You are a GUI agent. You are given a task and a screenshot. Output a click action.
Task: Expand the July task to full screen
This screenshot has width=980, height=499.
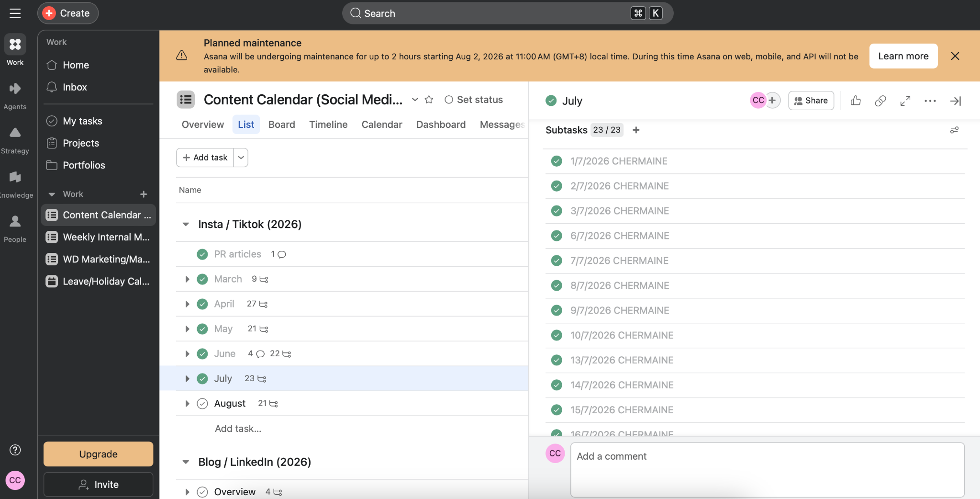point(905,101)
